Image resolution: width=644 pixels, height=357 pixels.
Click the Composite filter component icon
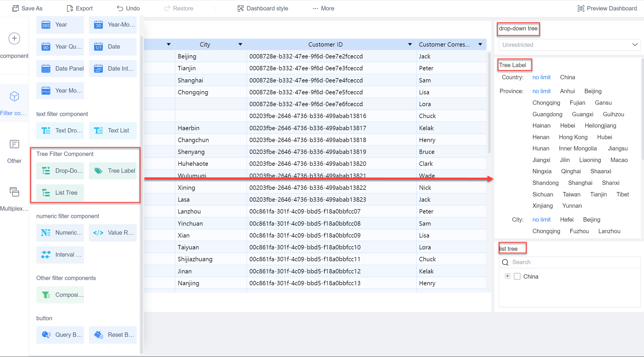46,295
